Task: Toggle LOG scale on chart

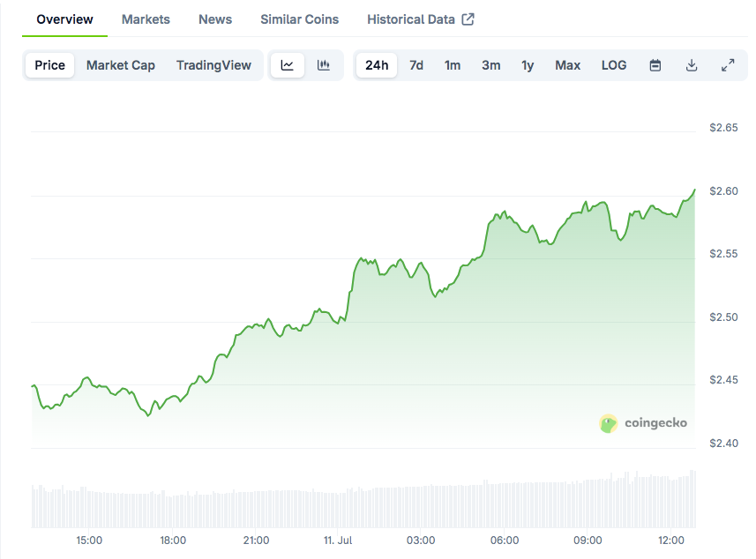Action: 614,65
